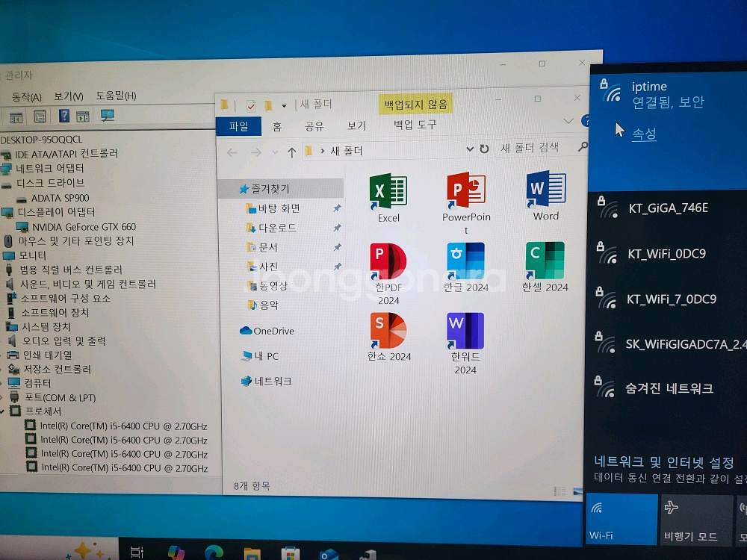
Task: Open the 한셀 2024 shortcut
Action: (545, 261)
